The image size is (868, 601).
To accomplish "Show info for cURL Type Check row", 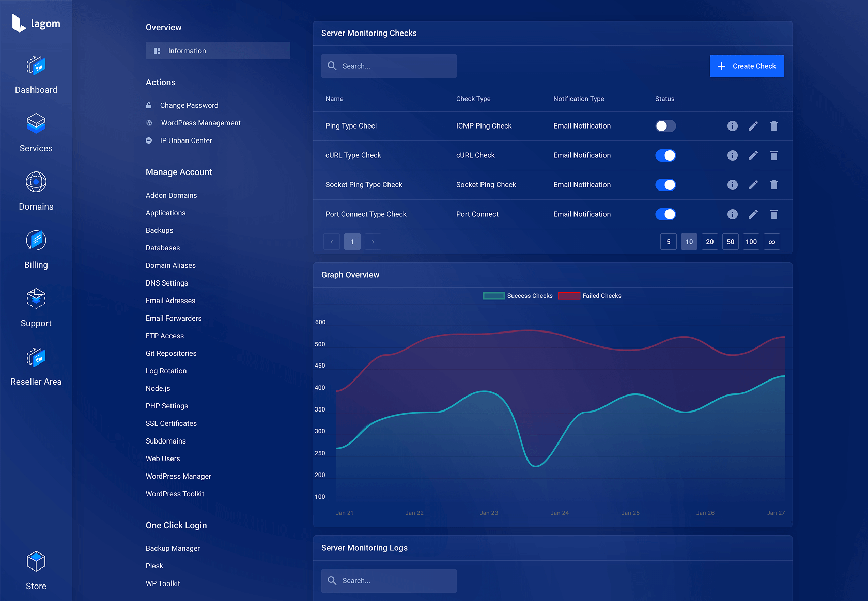I will coord(733,155).
